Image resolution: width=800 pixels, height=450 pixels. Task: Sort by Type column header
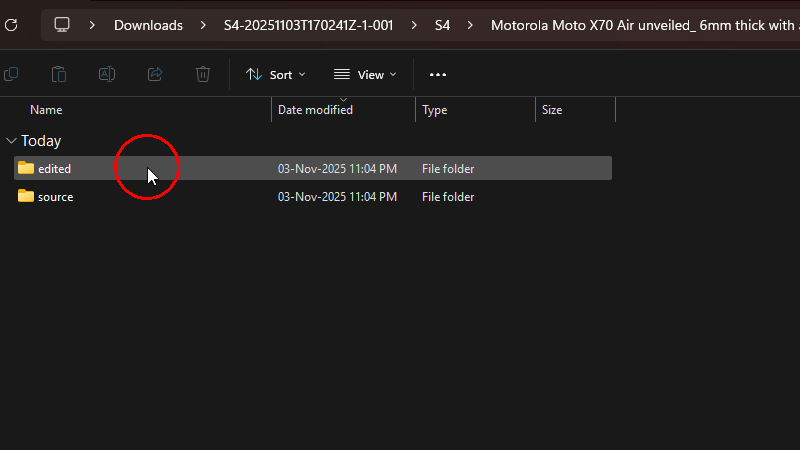[435, 110]
